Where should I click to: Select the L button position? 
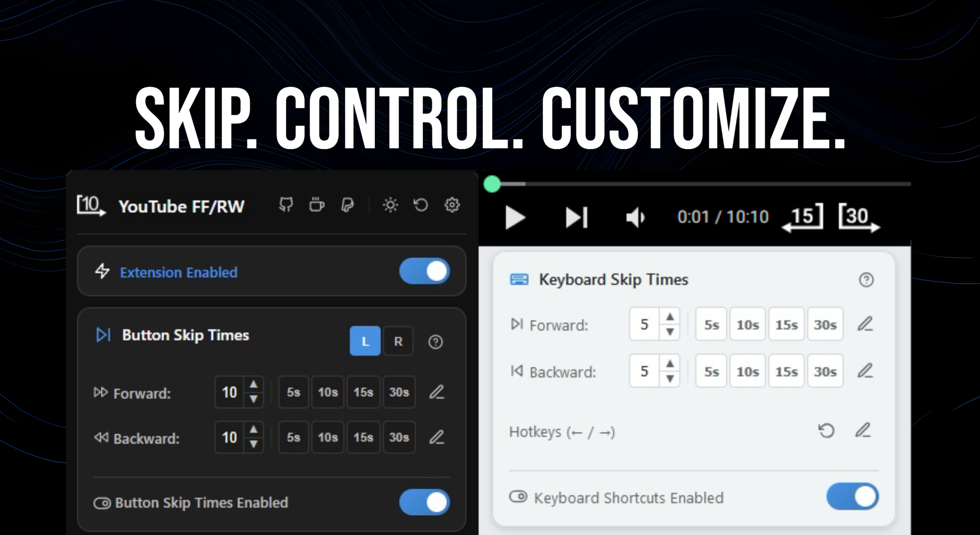pyautogui.click(x=365, y=341)
